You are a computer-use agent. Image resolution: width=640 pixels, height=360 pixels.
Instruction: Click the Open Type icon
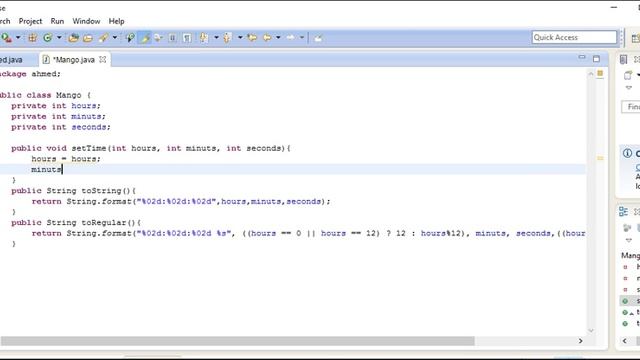tap(73, 38)
